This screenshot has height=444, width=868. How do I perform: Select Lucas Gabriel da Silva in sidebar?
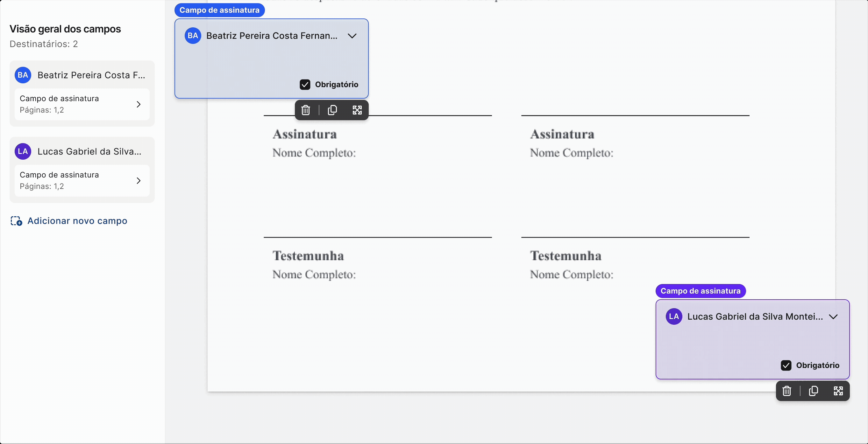[x=89, y=151]
